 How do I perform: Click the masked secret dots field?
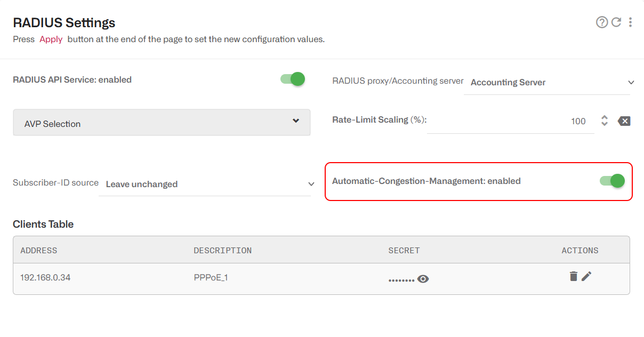tap(401, 279)
